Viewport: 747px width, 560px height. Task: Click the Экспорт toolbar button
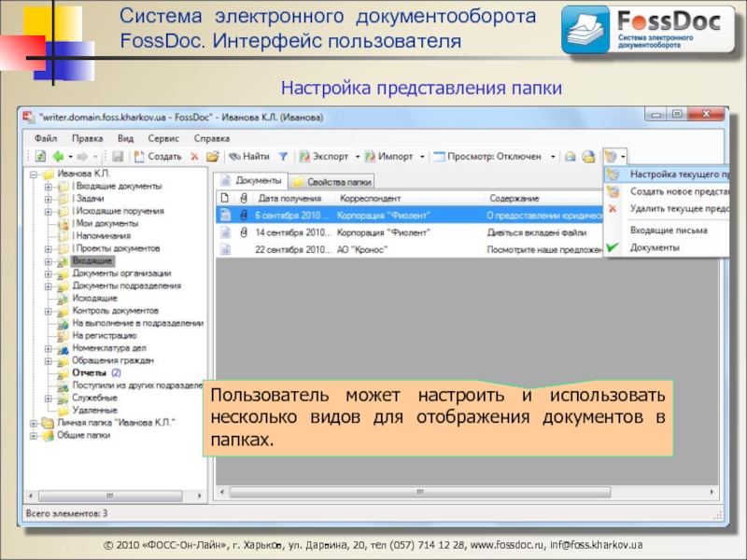(x=324, y=156)
